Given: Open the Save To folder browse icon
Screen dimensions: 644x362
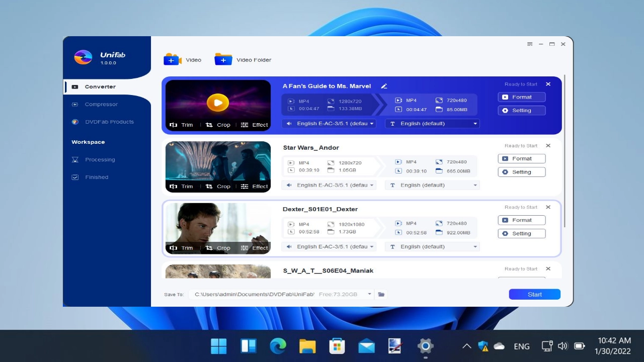Looking at the screenshot, I should 381,294.
